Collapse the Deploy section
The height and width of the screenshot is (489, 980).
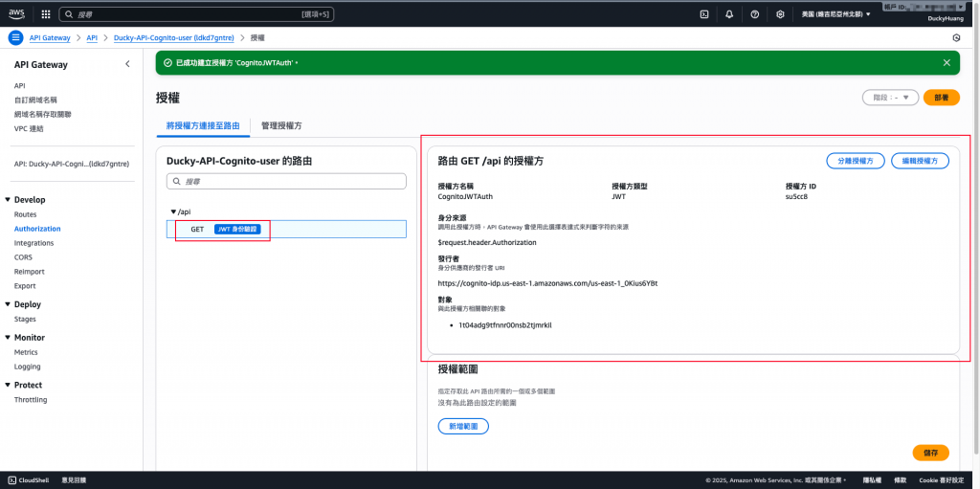(8, 304)
